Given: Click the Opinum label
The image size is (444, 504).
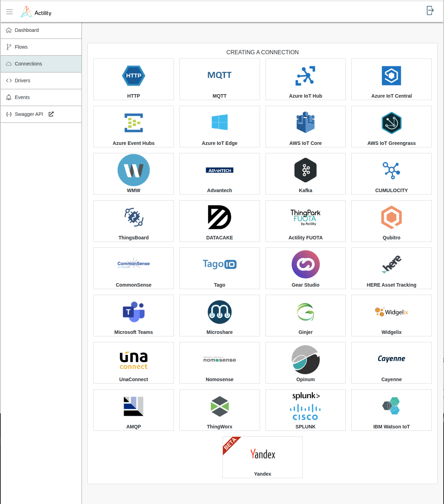Looking at the screenshot, I should tap(305, 379).
